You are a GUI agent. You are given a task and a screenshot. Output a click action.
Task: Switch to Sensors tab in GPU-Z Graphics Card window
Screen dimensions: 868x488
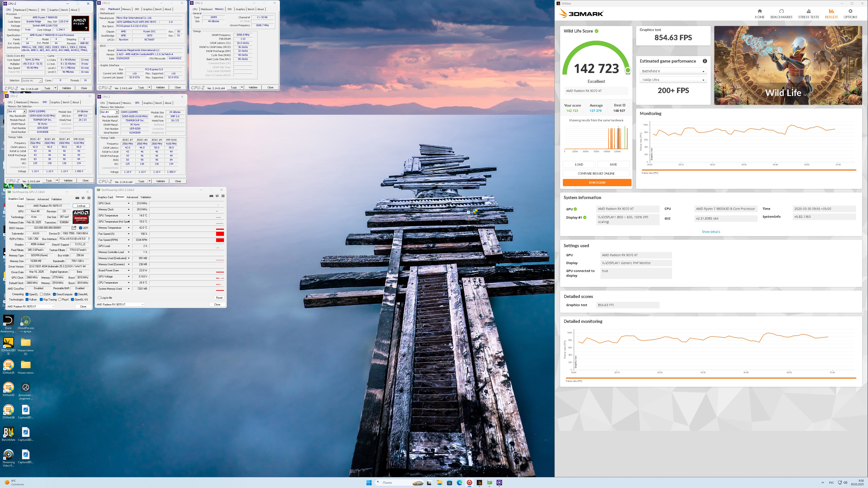pyautogui.click(x=30, y=199)
